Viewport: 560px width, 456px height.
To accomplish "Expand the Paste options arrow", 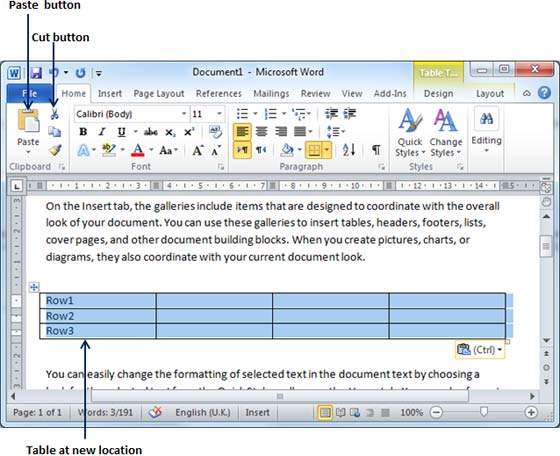I will coord(28,152).
